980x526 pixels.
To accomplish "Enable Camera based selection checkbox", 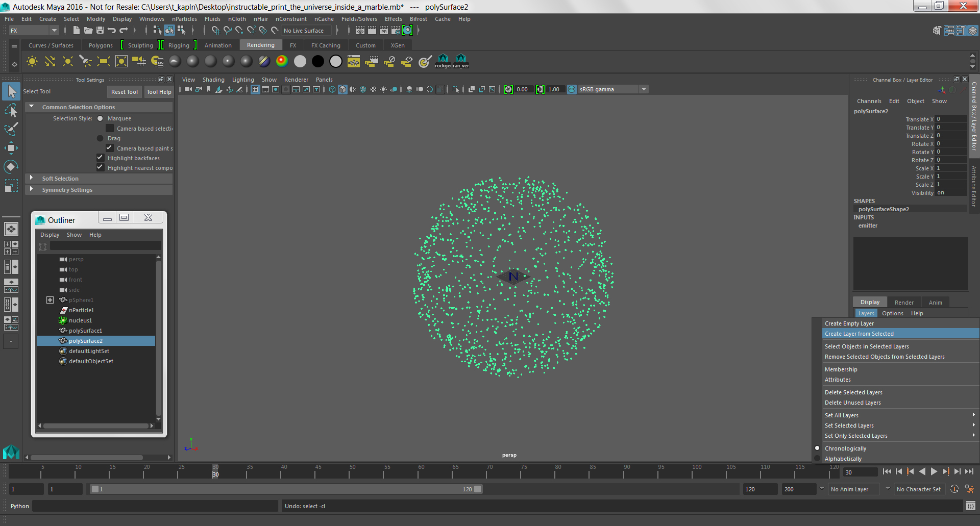I will (110, 128).
